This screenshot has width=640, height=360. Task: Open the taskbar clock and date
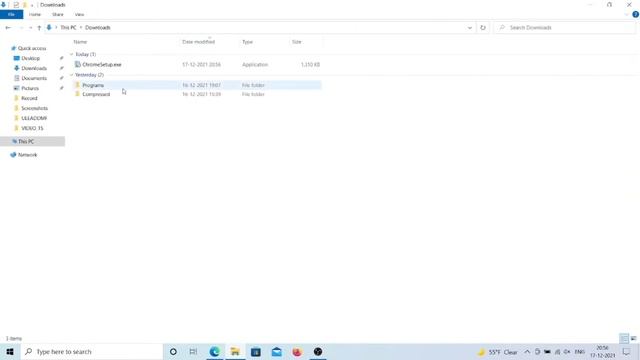tap(602, 351)
